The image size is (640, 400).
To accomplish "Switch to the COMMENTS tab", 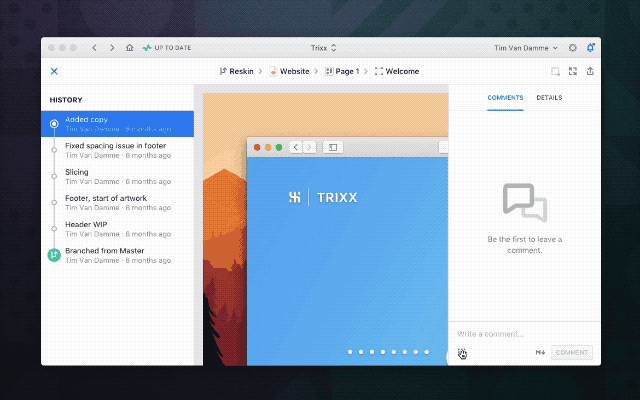I will (505, 98).
